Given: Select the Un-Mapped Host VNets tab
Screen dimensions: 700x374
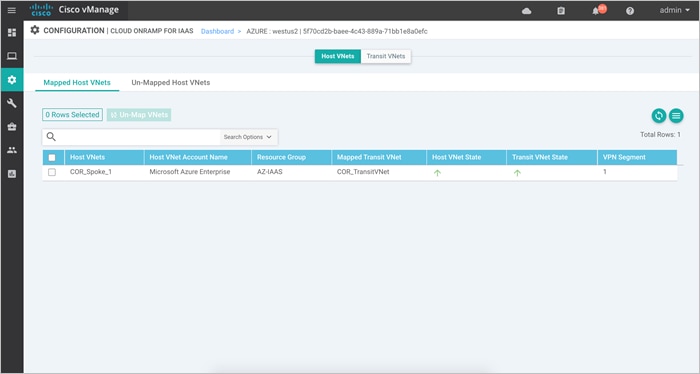Looking at the screenshot, I should tap(171, 83).
